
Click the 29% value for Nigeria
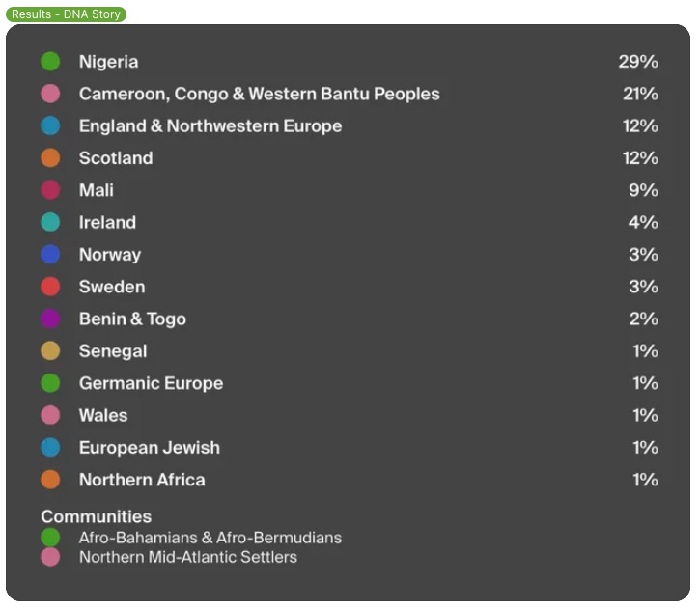tap(638, 62)
